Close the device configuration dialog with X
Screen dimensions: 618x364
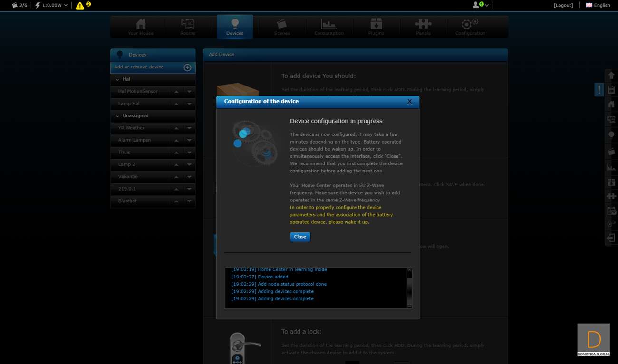pos(409,101)
